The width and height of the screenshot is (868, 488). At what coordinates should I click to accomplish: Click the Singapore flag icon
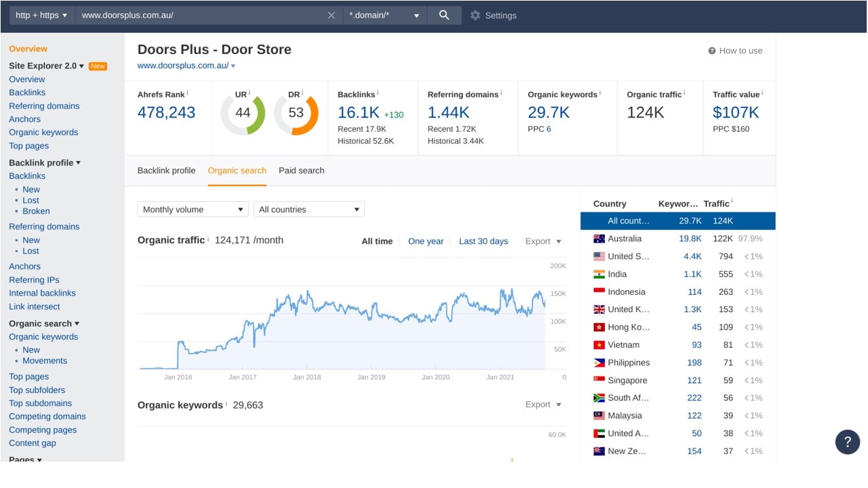pos(599,381)
